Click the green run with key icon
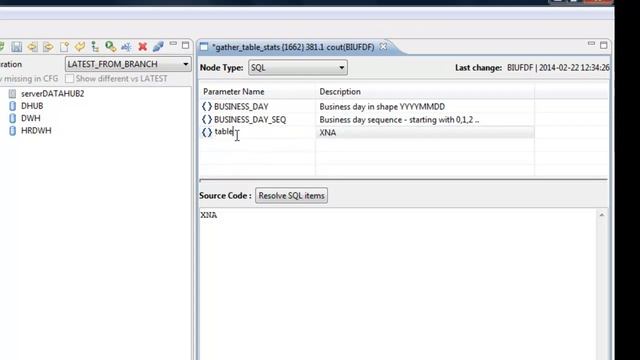The height and width of the screenshot is (360, 640). click(111, 47)
